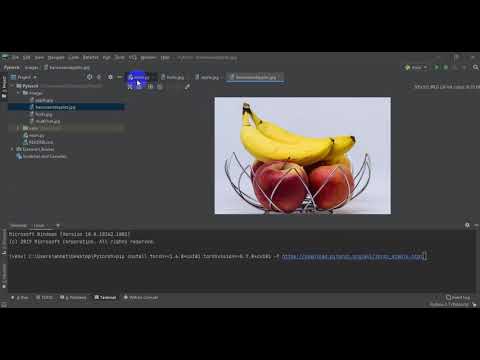Open the Help menu

pos(165,58)
